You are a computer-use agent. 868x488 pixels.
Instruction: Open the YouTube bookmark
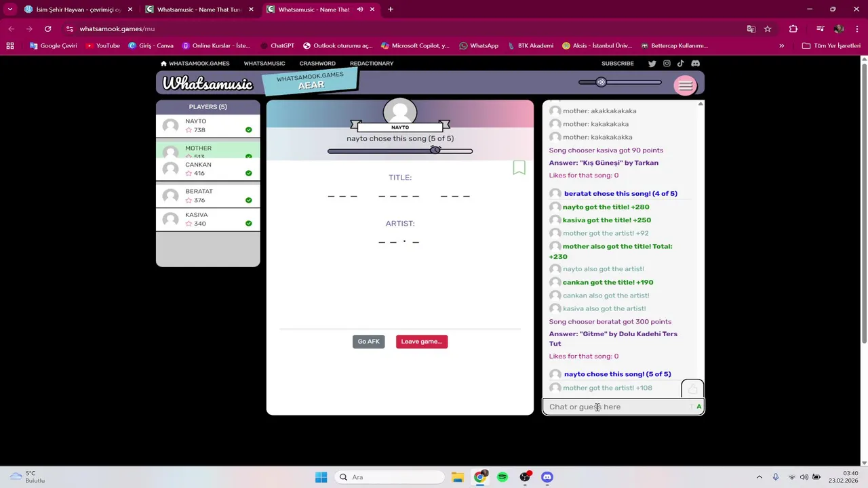pyautogui.click(x=102, y=46)
